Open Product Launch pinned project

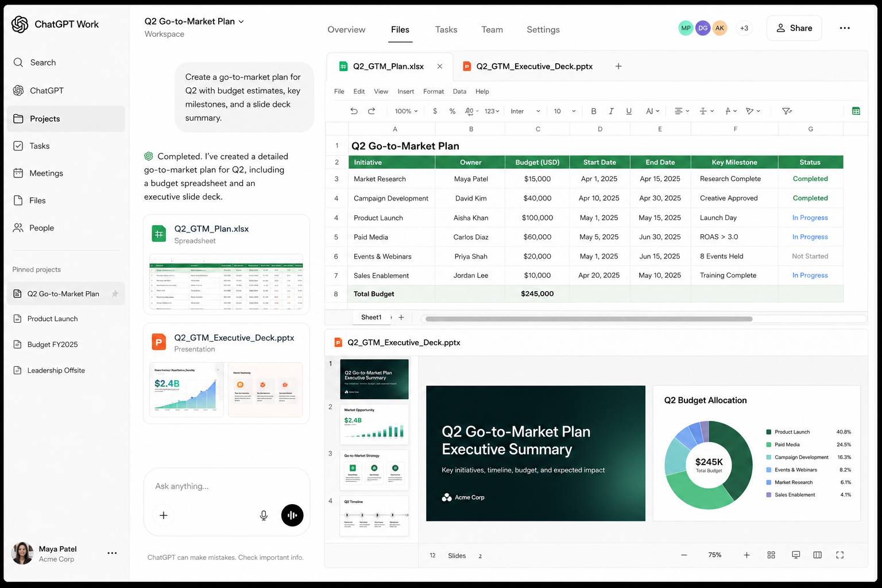pyautogui.click(x=53, y=319)
